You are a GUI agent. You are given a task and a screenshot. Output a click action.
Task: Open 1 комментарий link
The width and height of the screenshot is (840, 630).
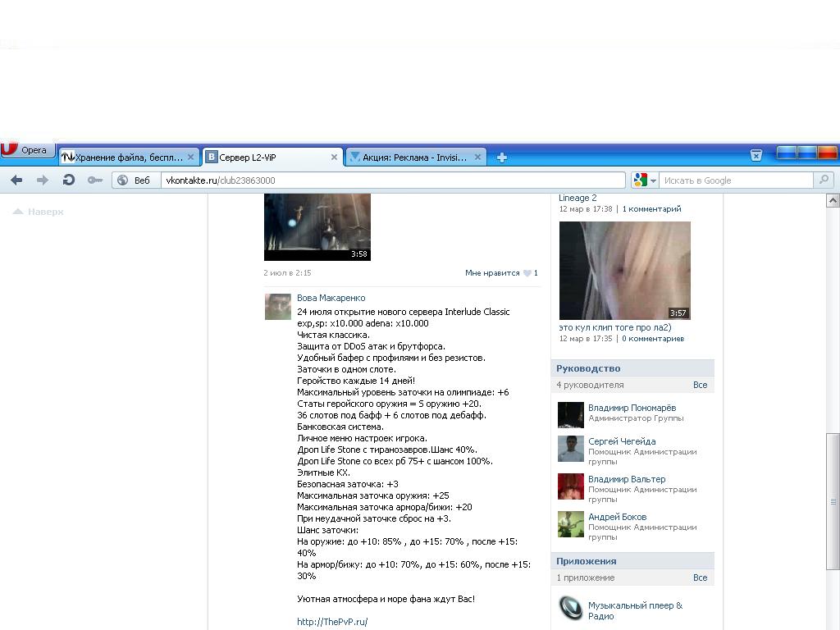pyautogui.click(x=652, y=209)
